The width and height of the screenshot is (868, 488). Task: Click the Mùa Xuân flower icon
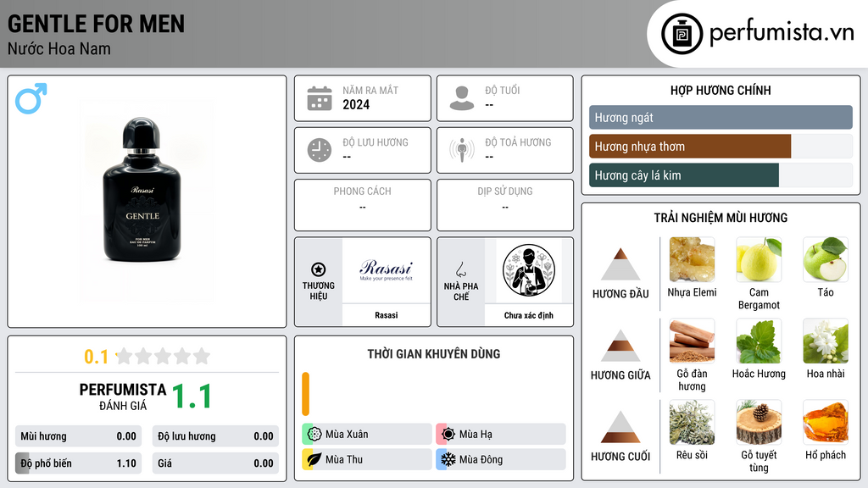coord(314,434)
